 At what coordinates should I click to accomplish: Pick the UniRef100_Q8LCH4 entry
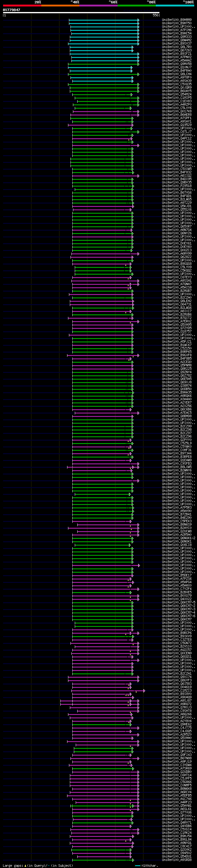coord(177,74)
